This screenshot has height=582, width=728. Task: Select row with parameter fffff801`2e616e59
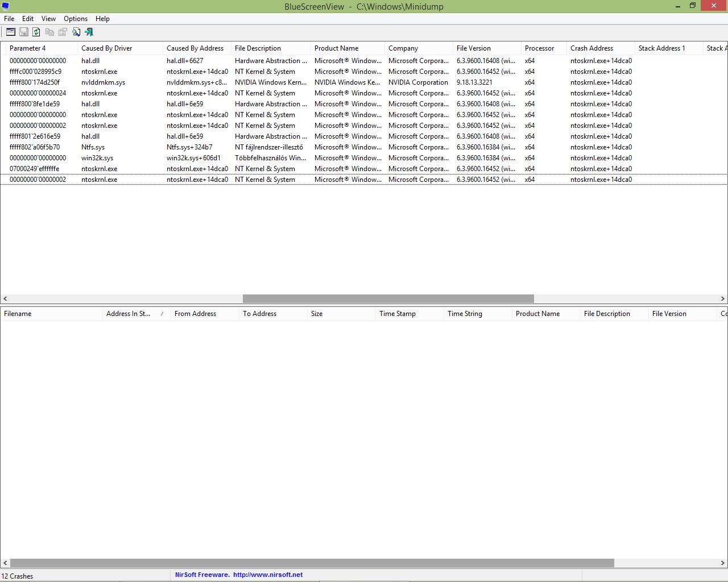pos(364,136)
